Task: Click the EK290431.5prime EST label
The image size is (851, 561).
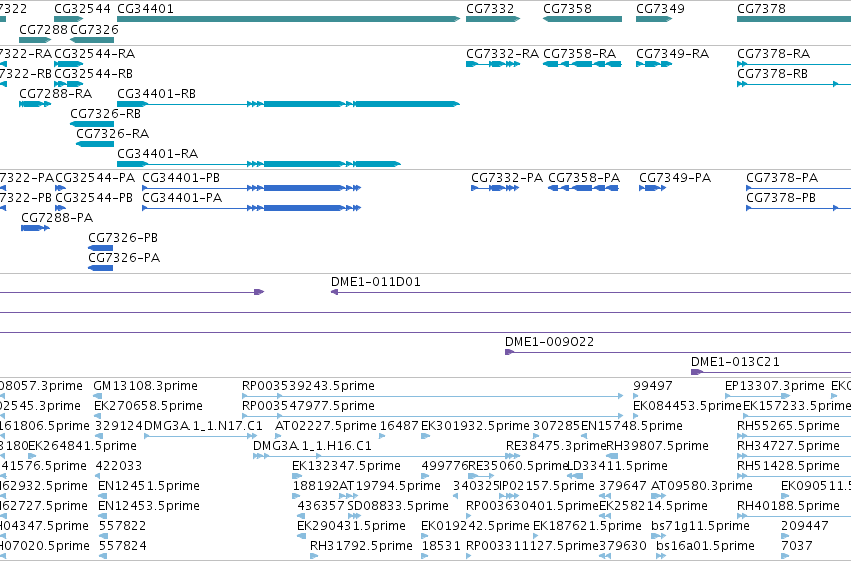Action: pyautogui.click(x=351, y=526)
